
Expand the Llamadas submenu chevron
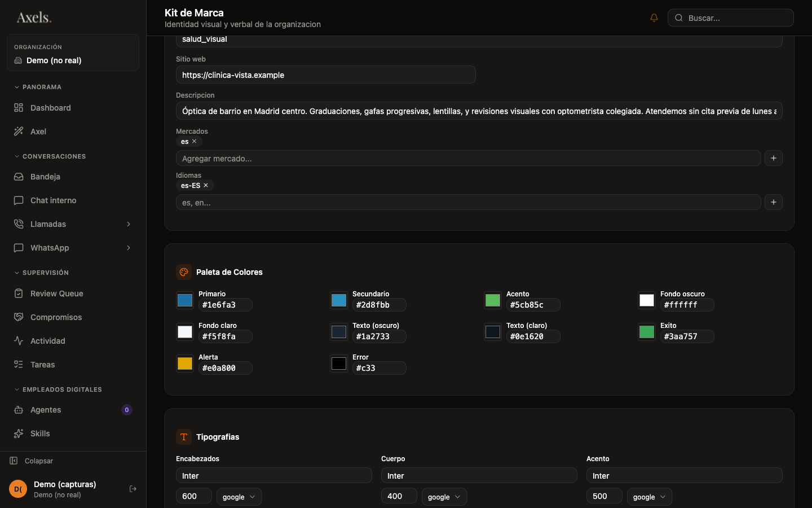coord(129,224)
